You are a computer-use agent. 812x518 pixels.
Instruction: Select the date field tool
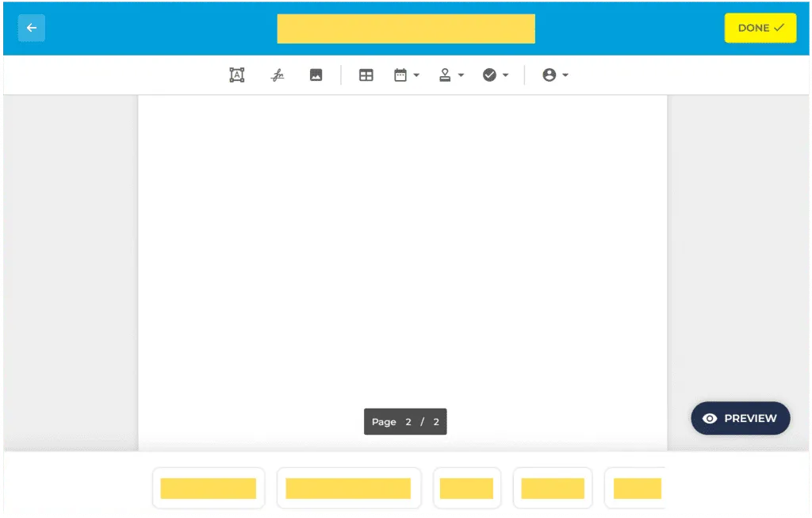401,75
